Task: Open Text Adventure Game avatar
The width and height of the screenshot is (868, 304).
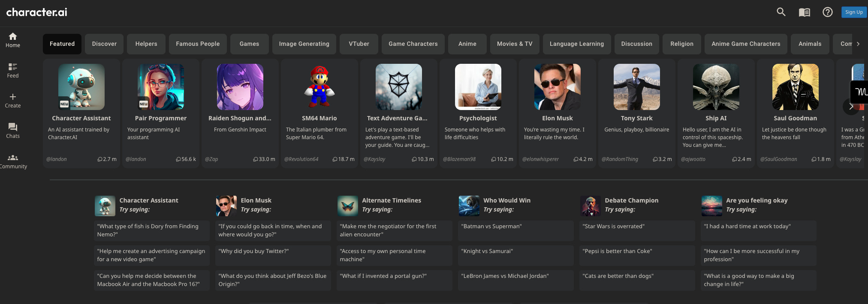Action: (x=399, y=87)
